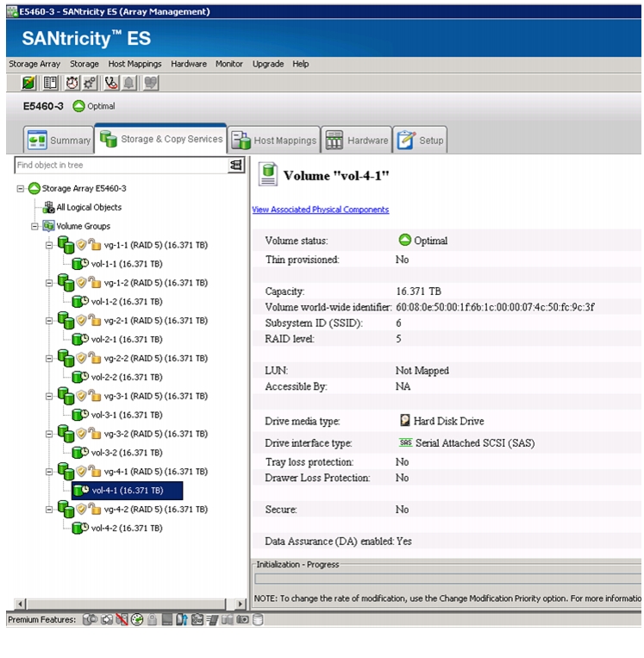Open the Help menu
The image size is (644, 658).
300,64
